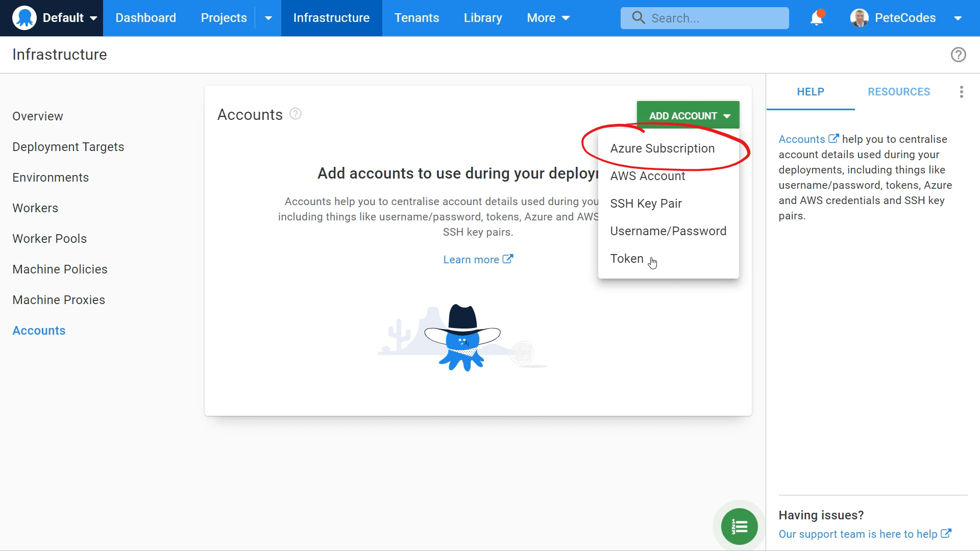The width and height of the screenshot is (980, 551).
Task: Click the PeteCodes user avatar
Action: (859, 18)
